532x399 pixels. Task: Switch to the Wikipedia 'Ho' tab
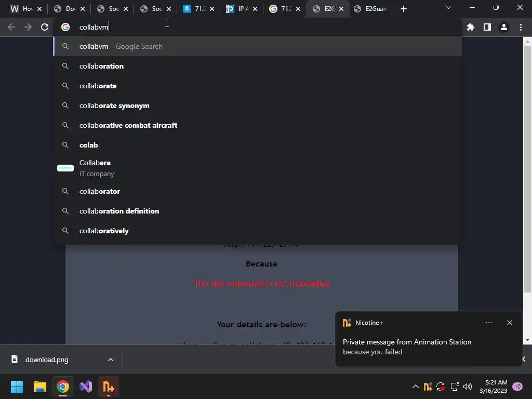coord(21,9)
